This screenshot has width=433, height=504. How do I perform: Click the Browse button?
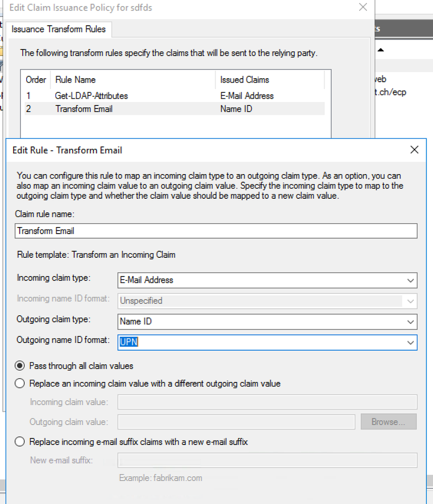pyautogui.click(x=389, y=422)
